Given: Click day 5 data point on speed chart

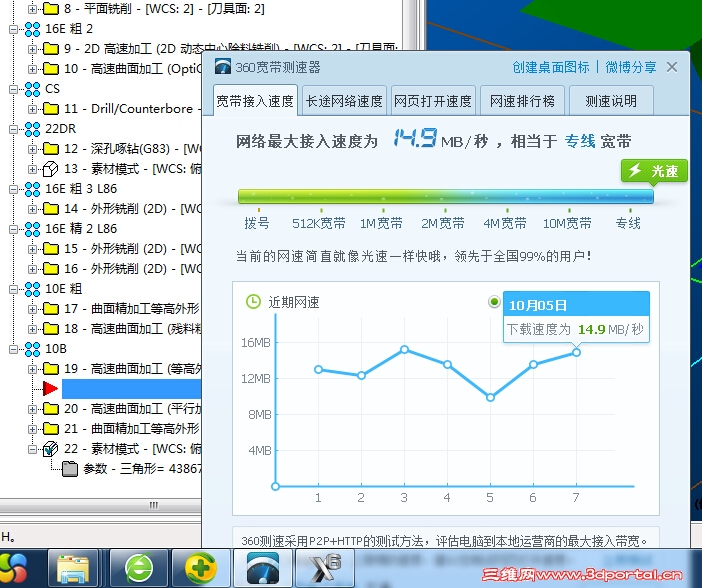Looking at the screenshot, I should click(x=490, y=397).
